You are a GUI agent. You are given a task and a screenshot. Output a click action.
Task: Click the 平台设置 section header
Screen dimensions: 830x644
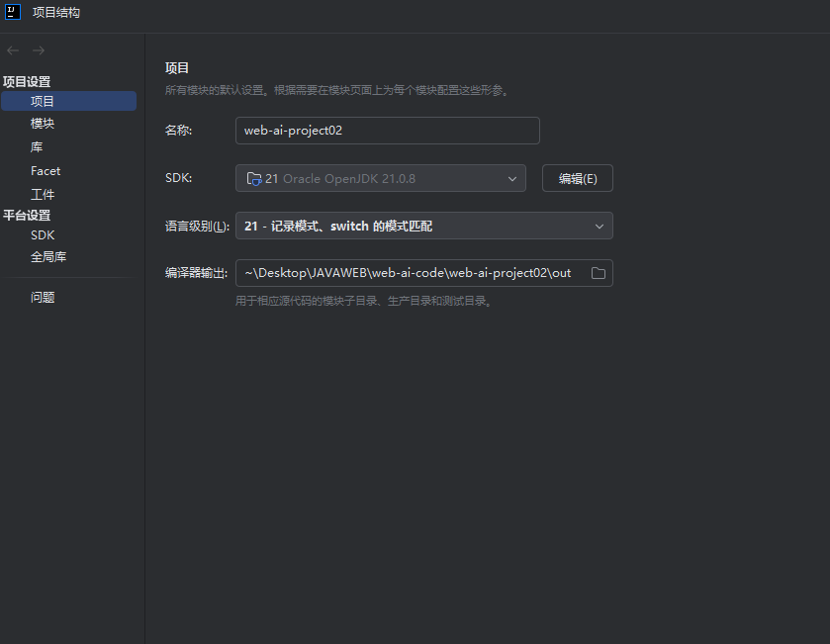(x=27, y=216)
